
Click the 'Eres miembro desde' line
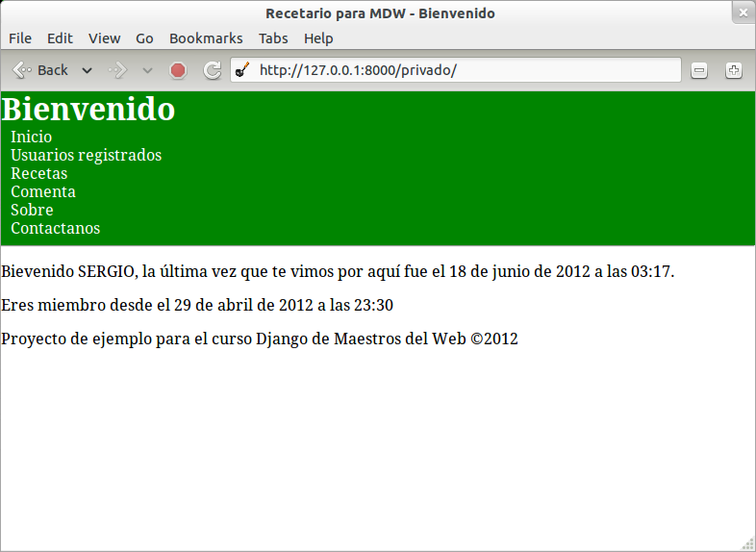coord(197,305)
